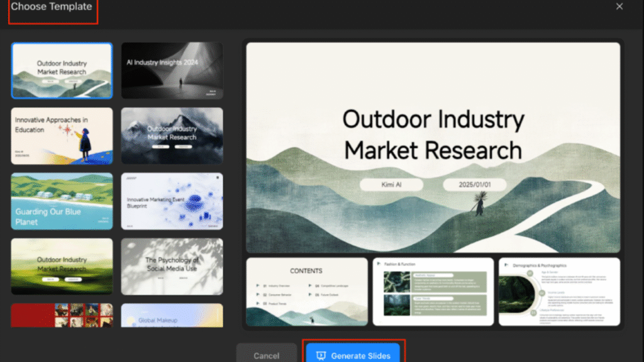Click the Generate Slides button
The width and height of the screenshot is (644, 362).
coord(353,355)
